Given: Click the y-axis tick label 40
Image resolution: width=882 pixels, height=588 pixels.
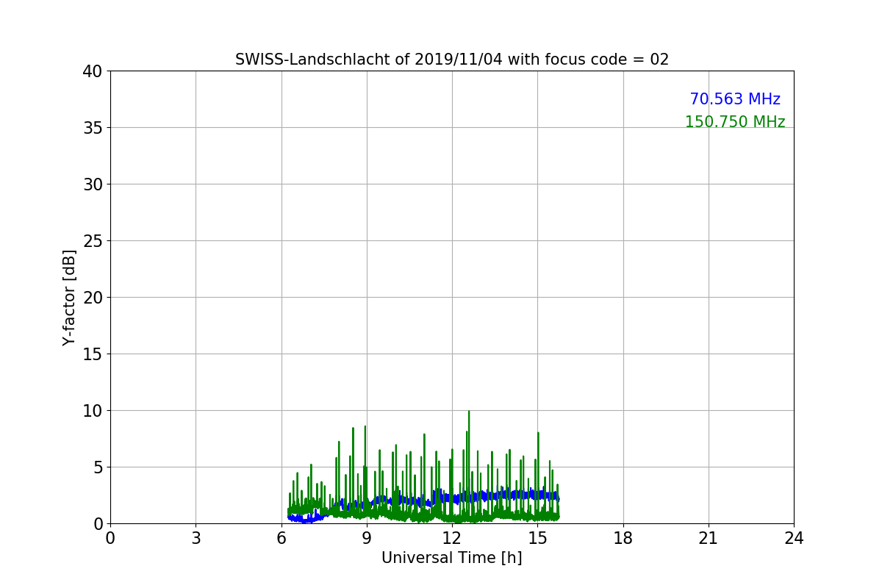Looking at the screenshot, I should (x=93, y=71).
